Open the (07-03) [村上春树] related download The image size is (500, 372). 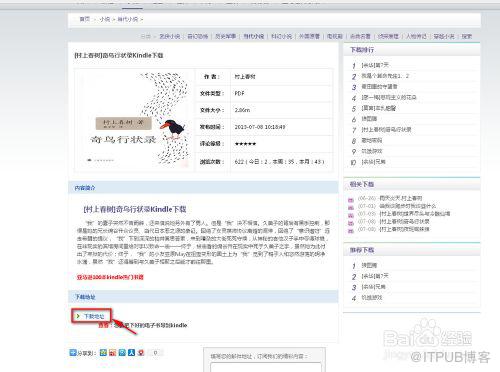(415, 213)
